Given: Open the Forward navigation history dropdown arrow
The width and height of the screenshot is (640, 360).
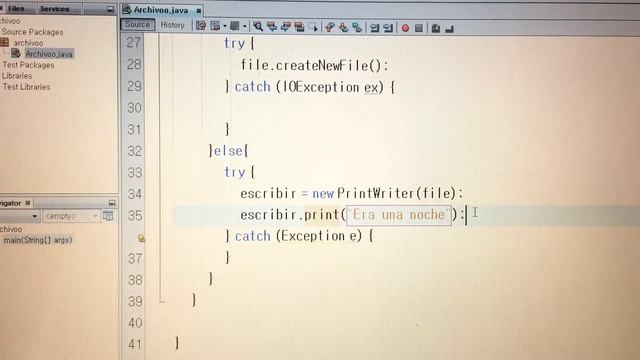Looking at the screenshot, I should (244, 26).
